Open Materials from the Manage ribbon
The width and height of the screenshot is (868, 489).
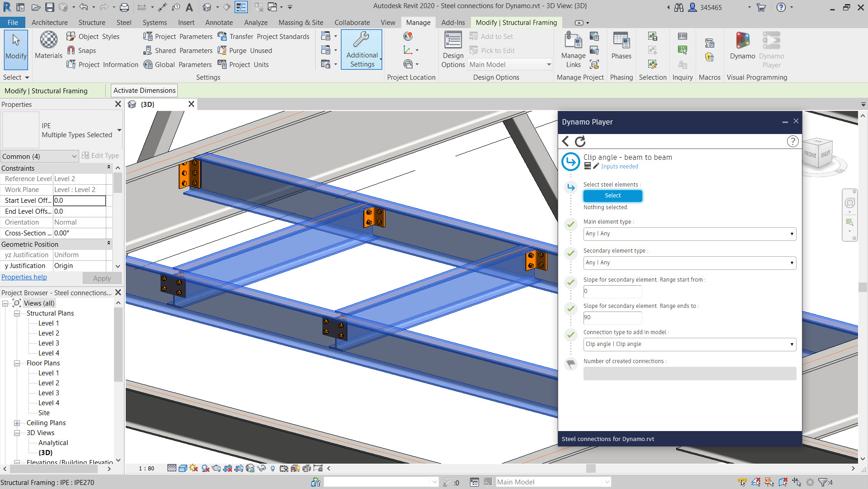pyautogui.click(x=48, y=45)
